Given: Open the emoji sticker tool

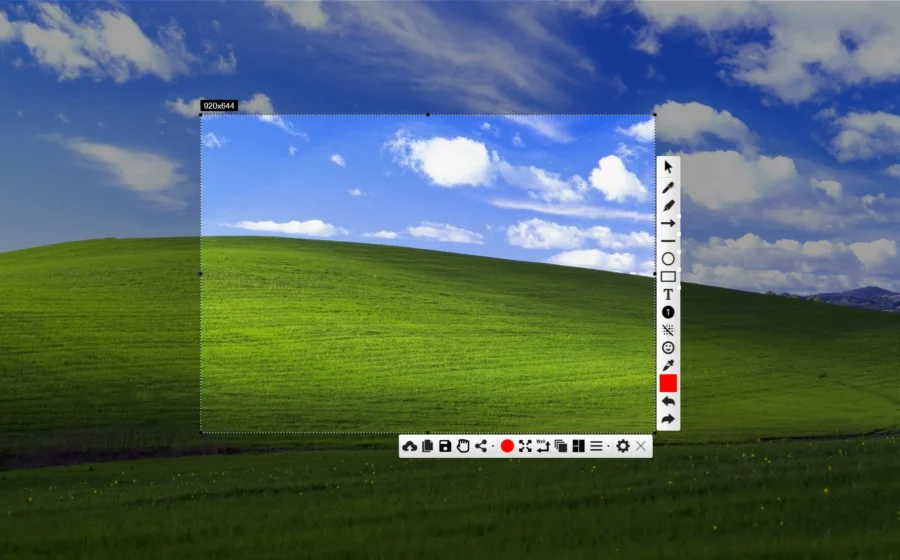Looking at the screenshot, I should pos(668,348).
